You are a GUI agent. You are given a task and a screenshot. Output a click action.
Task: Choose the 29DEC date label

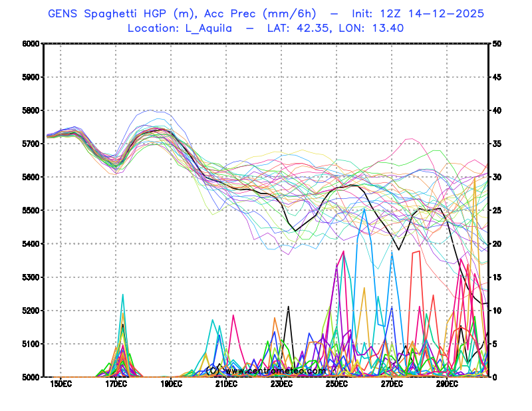tap(447, 384)
